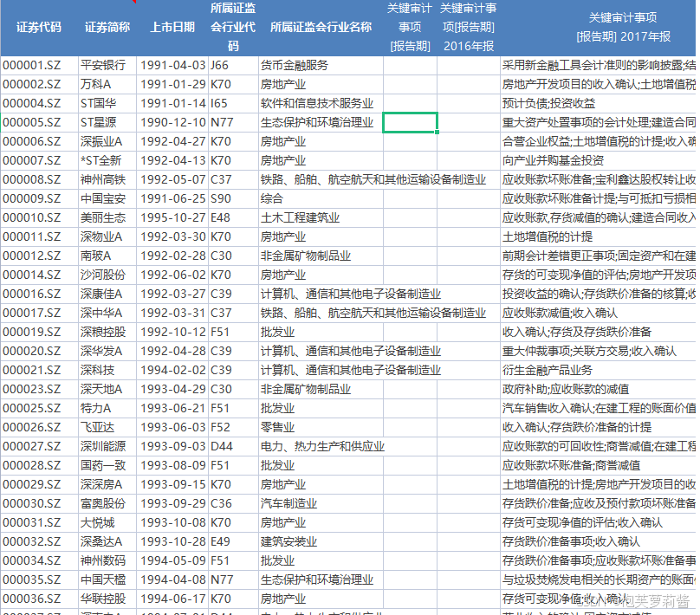Image resolution: width=700 pixels, height=615 pixels.
Task: Select the 政府补助;应收账款的减值 cell
Action: tap(598, 389)
